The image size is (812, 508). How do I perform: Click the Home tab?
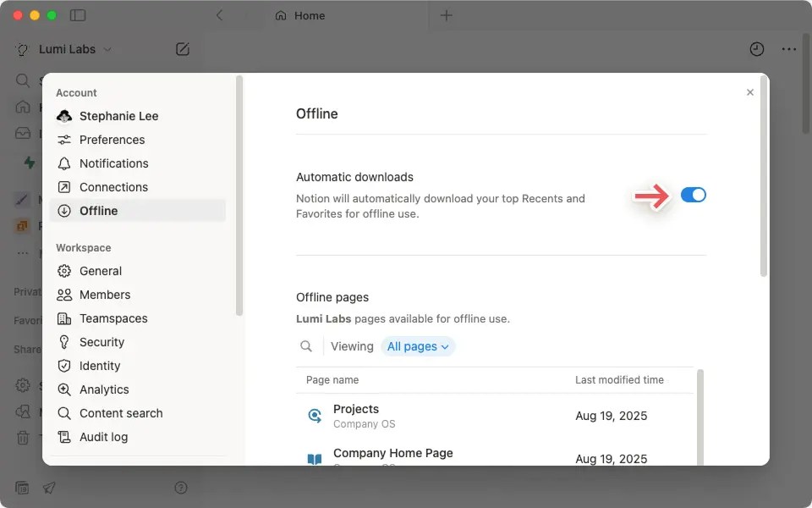tap(310, 15)
